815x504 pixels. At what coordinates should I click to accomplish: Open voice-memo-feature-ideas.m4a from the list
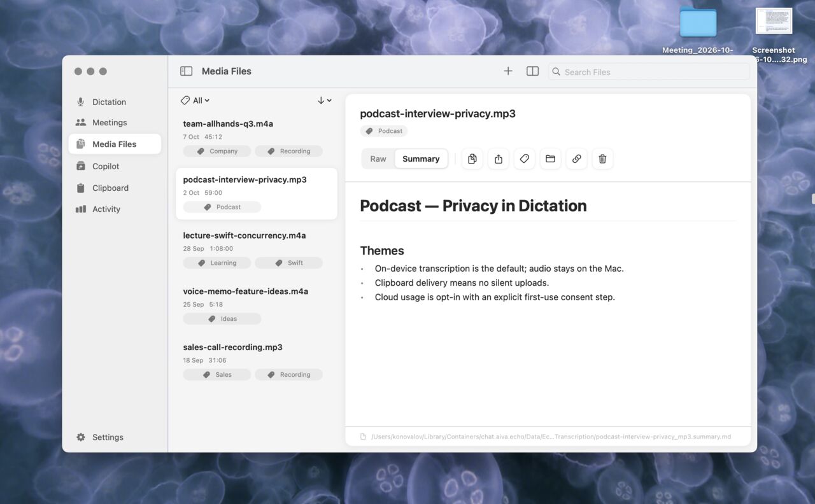tap(257, 305)
